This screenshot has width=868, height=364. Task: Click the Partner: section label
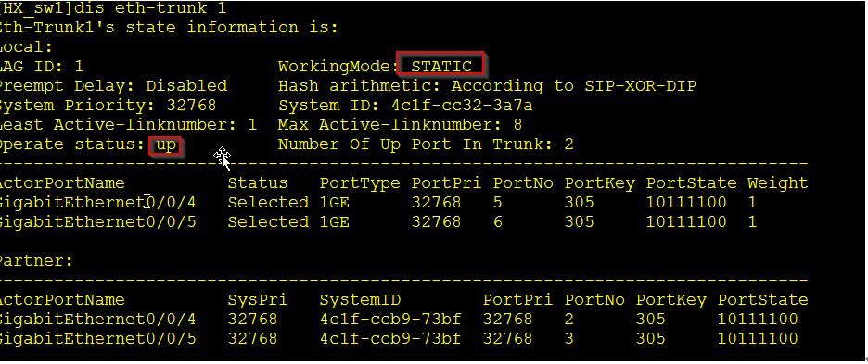[36, 260]
